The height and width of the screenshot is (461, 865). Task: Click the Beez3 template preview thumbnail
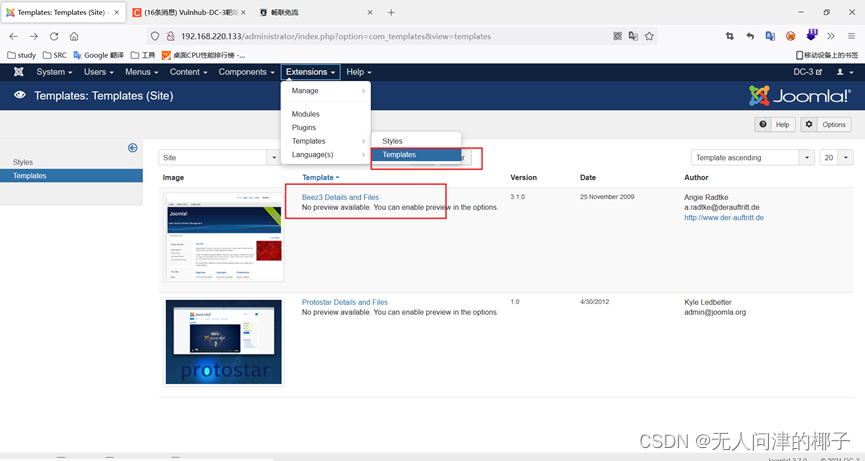point(223,237)
